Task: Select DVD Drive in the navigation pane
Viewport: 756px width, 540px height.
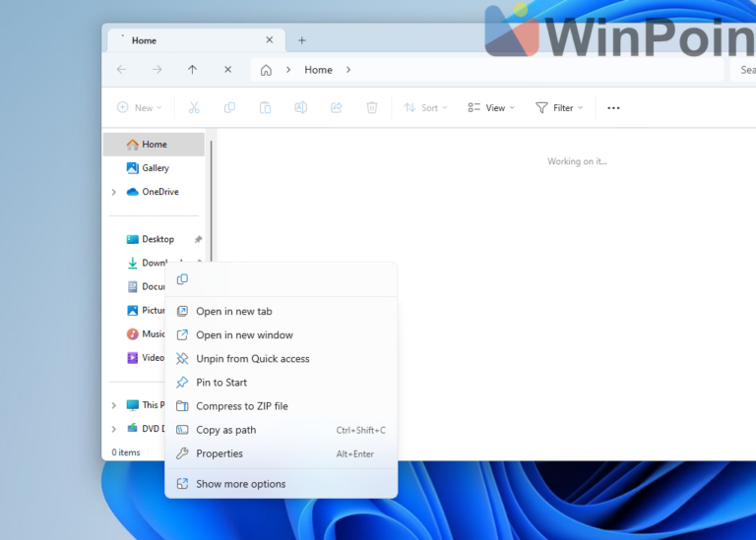Action: click(145, 429)
